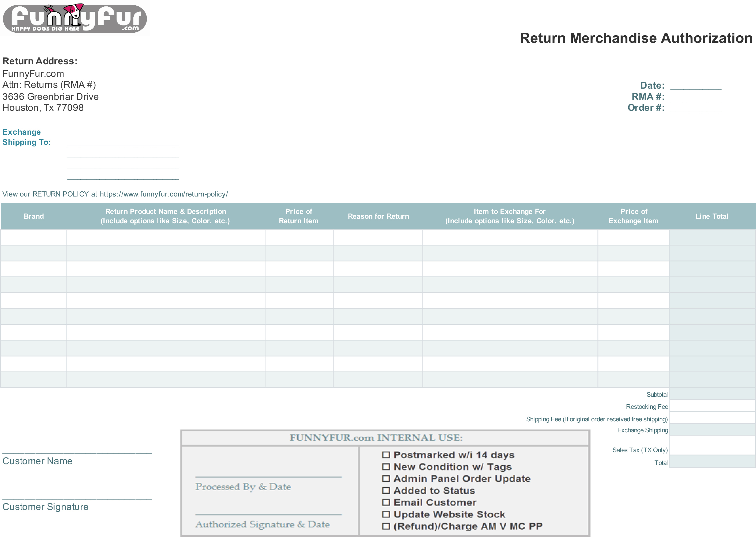This screenshot has height=537, width=756.
Task: Check the Update Website Stock box
Action: point(386,514)
